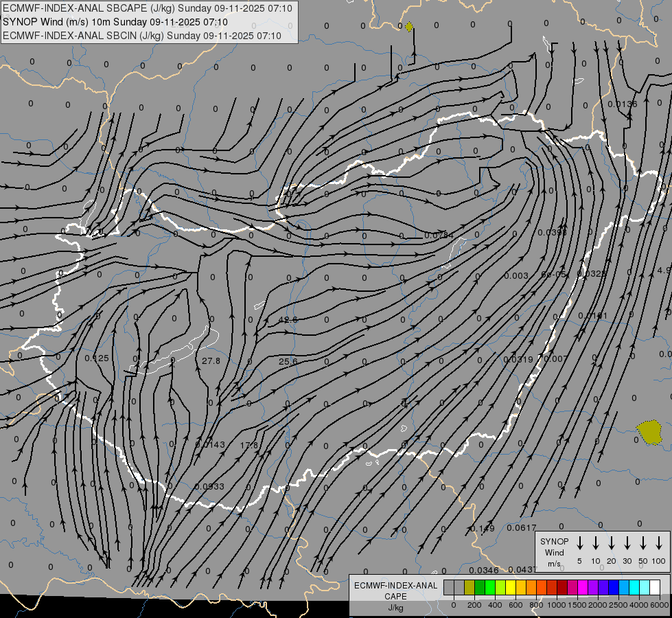
Task: Click the 1000 label on CAPE scale
Action: pyautogui.click(x=557, y=605)
